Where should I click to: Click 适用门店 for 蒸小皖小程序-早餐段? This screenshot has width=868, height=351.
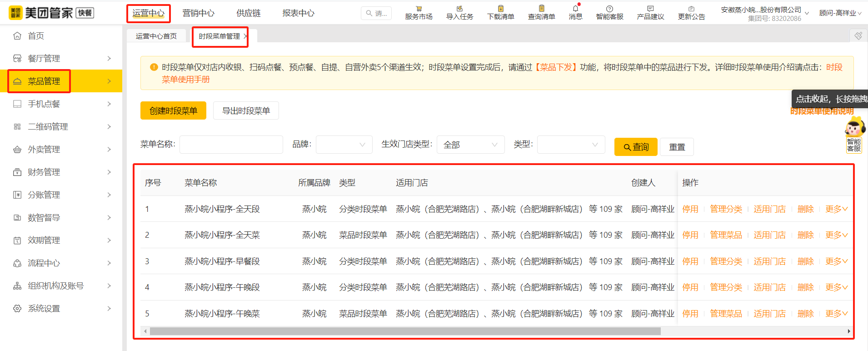pos(769,261)
